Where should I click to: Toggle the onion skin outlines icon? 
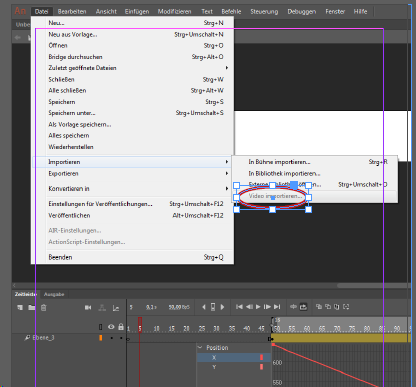328,307
